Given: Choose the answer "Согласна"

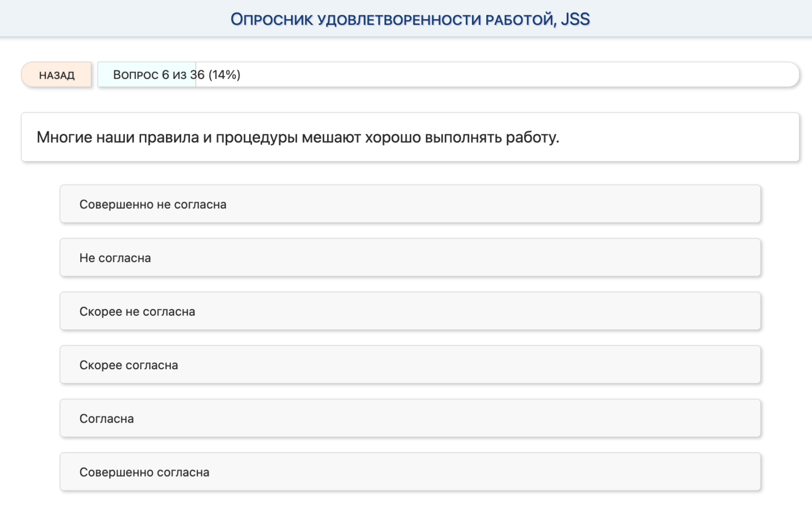Looking at the screenshot, I should pyautogui.click(x=410, y=418).
